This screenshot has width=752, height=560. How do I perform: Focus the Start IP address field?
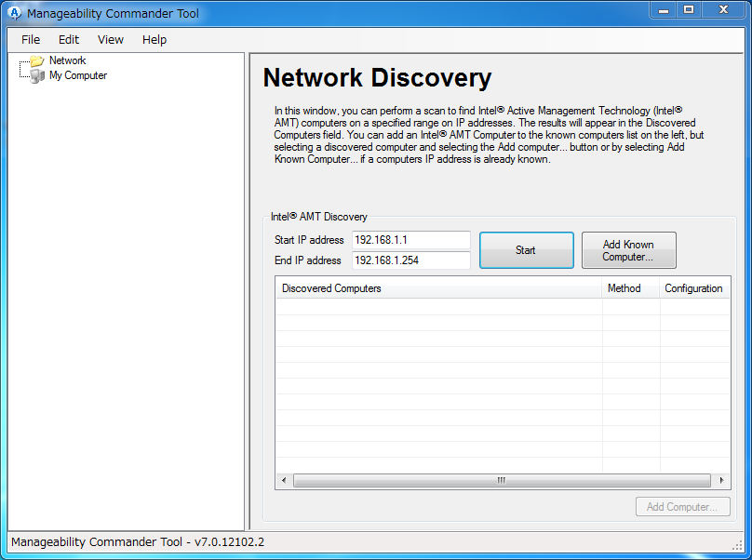tap(411, 240)
